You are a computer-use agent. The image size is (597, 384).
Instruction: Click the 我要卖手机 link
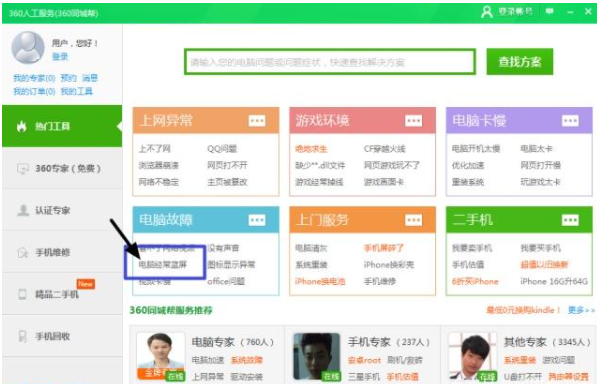(x=472, y=248)
